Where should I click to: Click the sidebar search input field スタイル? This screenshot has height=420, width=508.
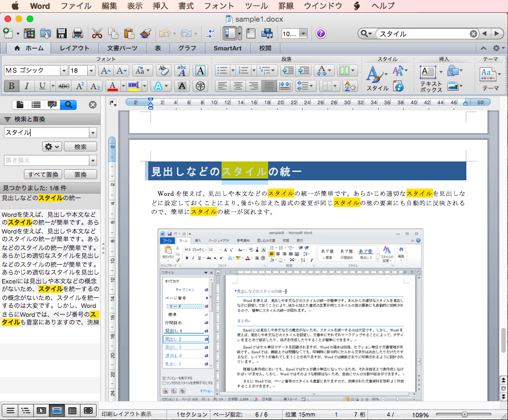coord(47,133)
